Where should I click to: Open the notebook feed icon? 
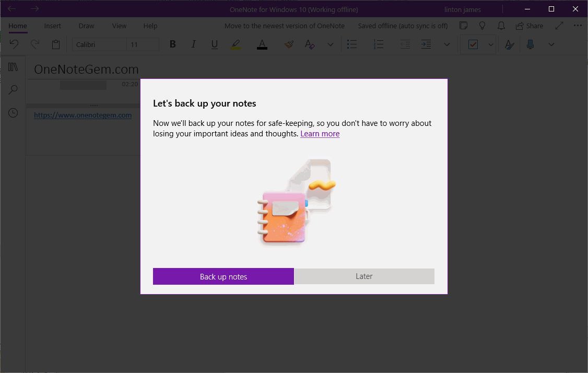(464, 26)
